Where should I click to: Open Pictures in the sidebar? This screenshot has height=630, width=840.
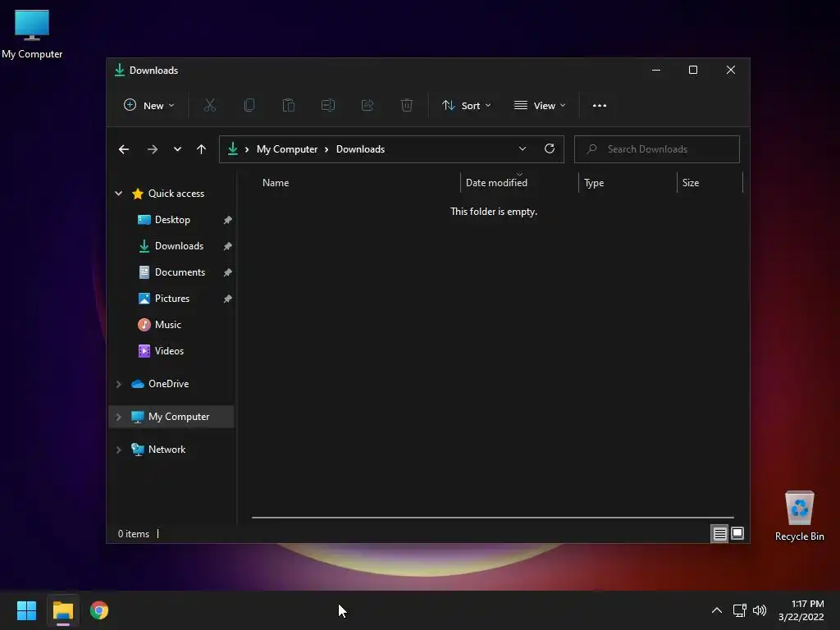point(172,299)
